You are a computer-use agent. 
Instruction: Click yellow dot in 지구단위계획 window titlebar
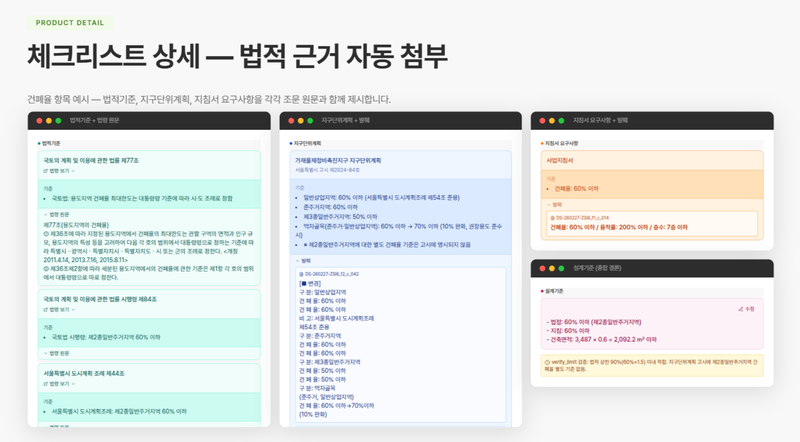tap(299, 120)
